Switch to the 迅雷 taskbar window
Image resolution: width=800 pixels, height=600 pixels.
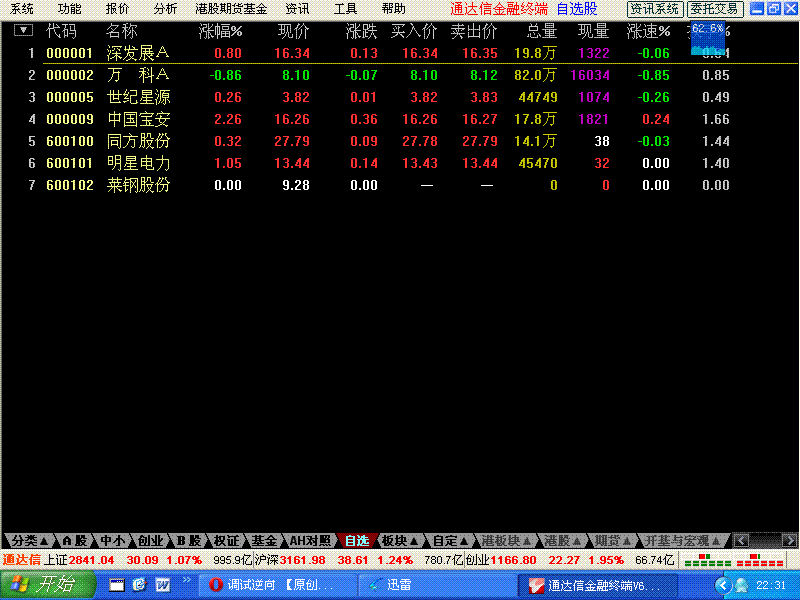click(x=436, y=585)
